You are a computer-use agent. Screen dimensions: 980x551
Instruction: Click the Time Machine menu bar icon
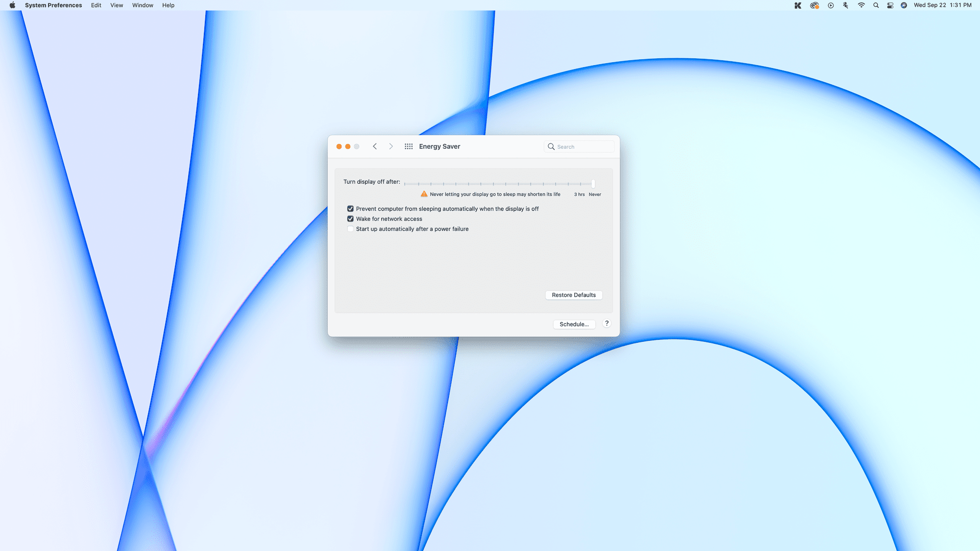830,5
